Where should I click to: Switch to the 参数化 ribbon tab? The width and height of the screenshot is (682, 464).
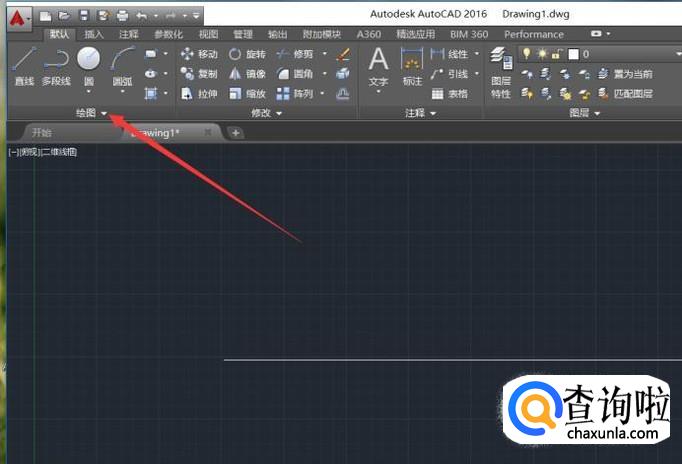pyautogui.click(x=169, y=34)
